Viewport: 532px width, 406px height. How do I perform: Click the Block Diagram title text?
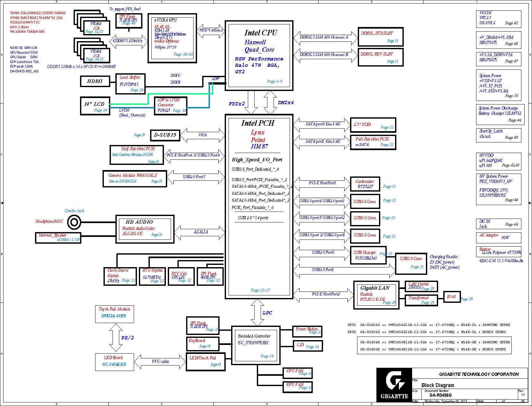click(x=437, y=385)
